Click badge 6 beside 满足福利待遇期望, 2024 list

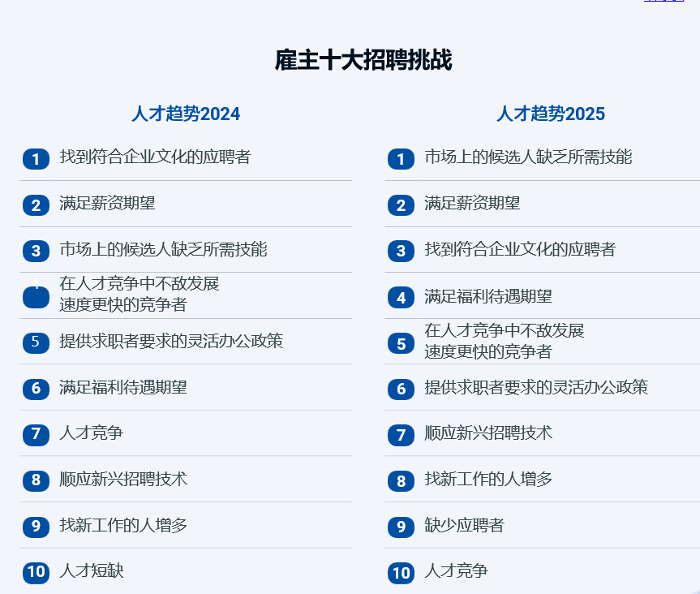coord(37,389)
